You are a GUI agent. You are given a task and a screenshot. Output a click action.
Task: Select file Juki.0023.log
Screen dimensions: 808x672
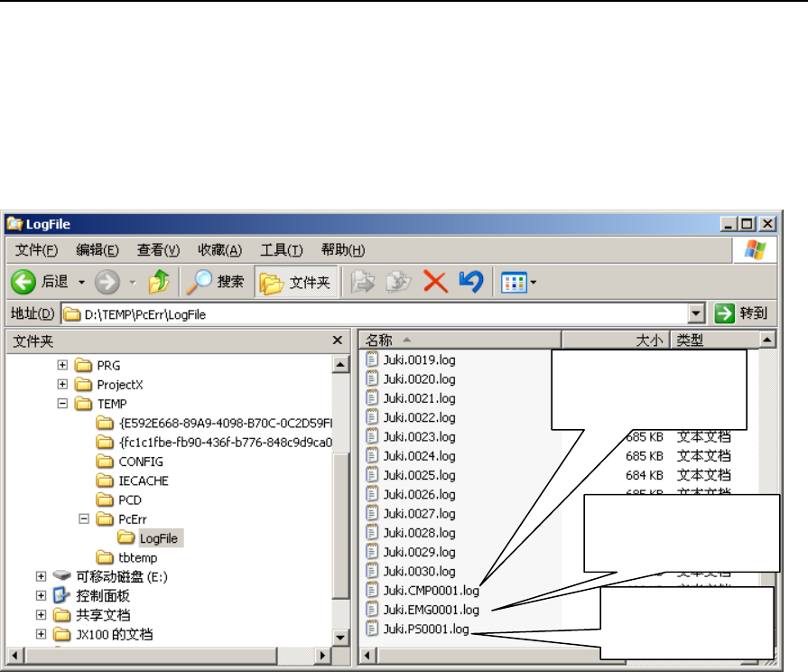point(411,437)
